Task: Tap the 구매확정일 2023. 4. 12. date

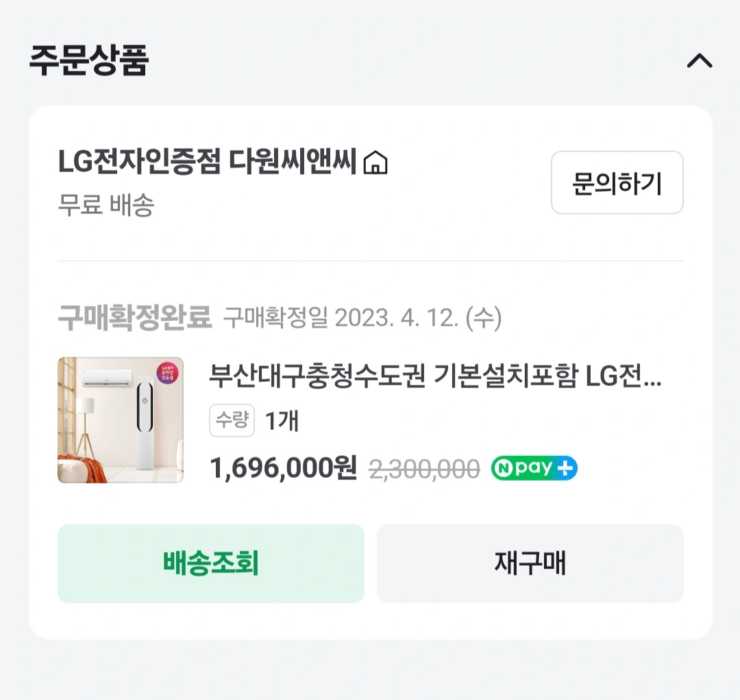Action: [362, 318]
